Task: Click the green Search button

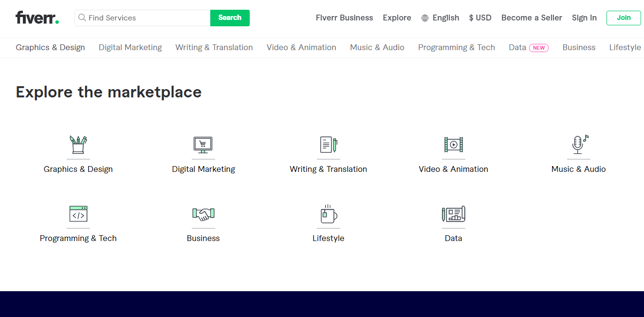Action: coord(230,18)
